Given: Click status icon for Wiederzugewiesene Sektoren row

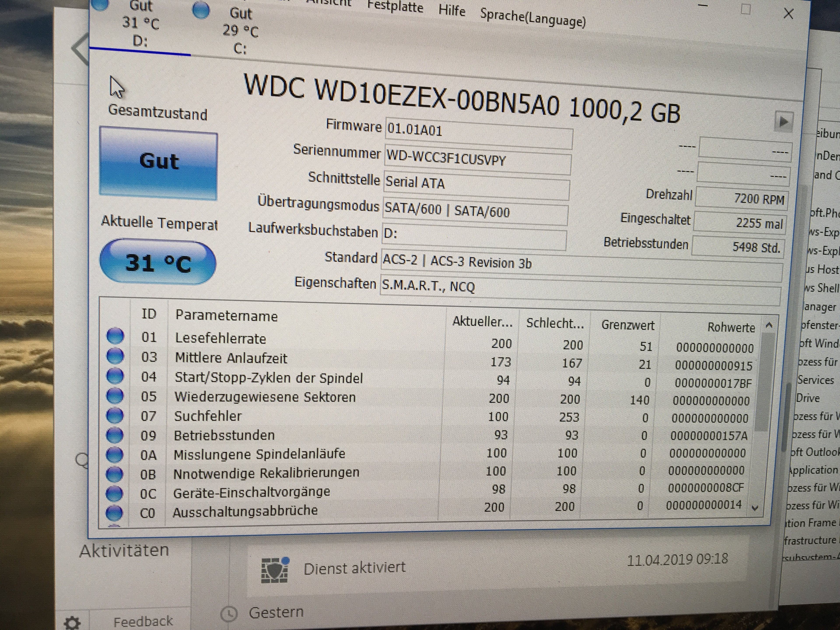Looking at the screenshot, I should (x=115, y=396).
